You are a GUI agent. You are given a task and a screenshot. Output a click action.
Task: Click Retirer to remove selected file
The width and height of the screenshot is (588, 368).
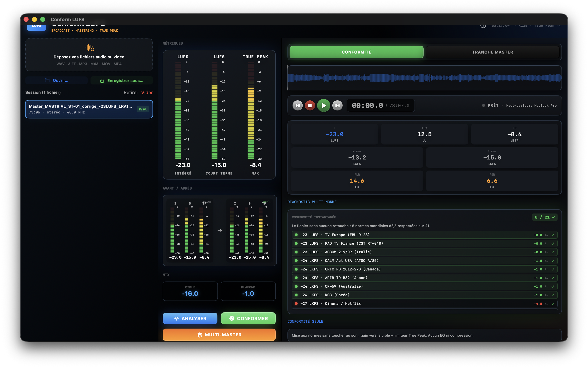coord(131,92)
